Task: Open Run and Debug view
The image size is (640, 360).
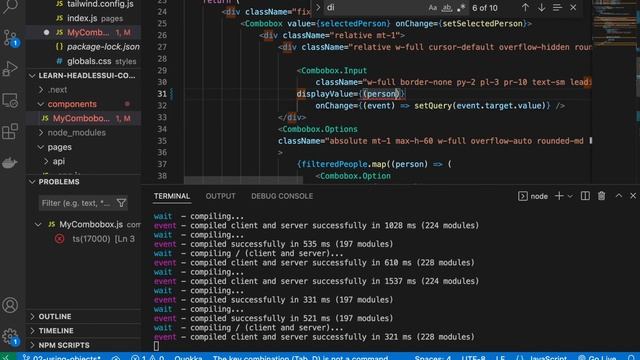Action: [x=10, y=69]
